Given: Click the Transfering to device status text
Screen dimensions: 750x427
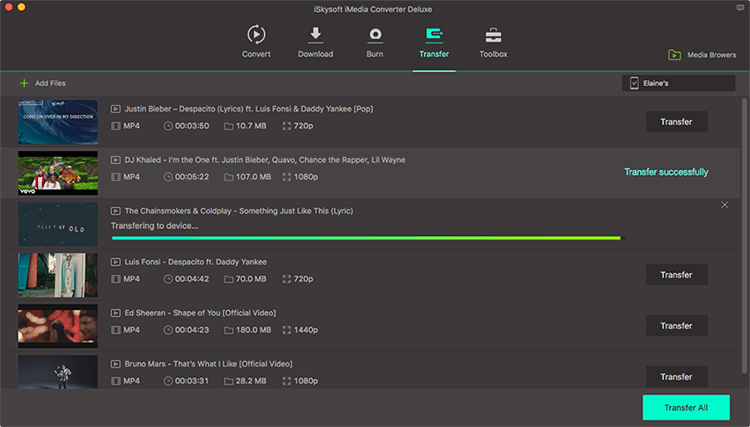Looking at the screenshot, I should (x=154, y=226).
